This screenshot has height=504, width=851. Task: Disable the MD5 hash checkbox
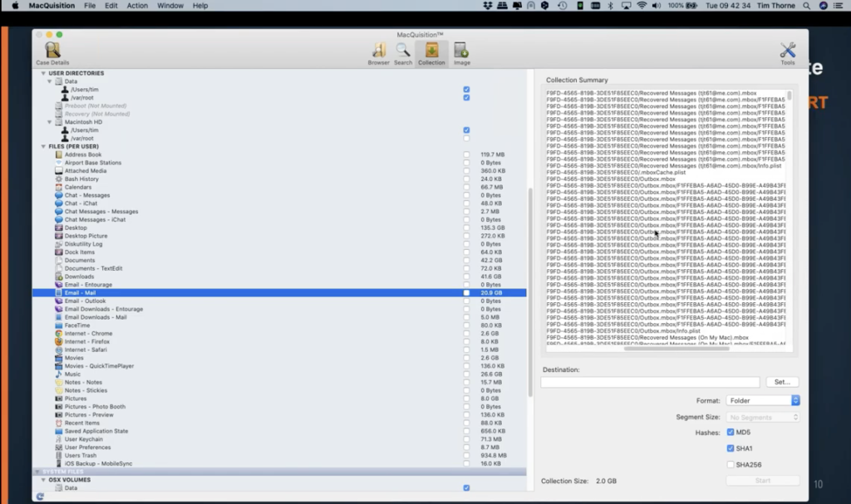pyautogui.click(x=730, y=433)
